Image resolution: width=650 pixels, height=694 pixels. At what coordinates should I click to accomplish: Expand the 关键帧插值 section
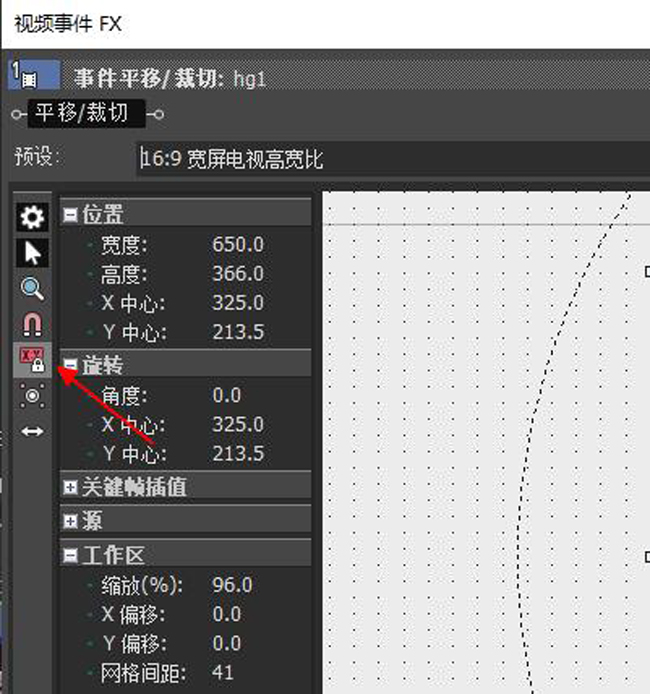70,487
